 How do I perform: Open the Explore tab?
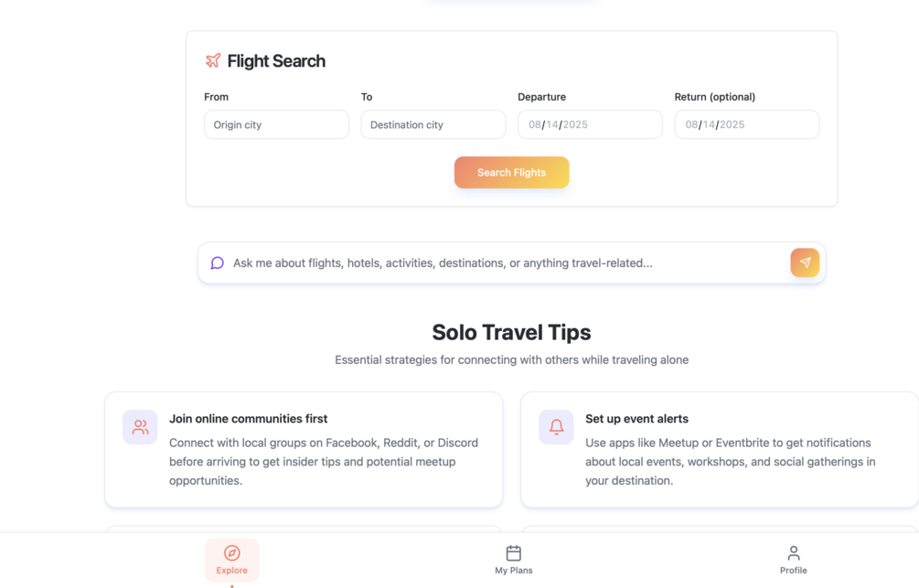(232, 561)
